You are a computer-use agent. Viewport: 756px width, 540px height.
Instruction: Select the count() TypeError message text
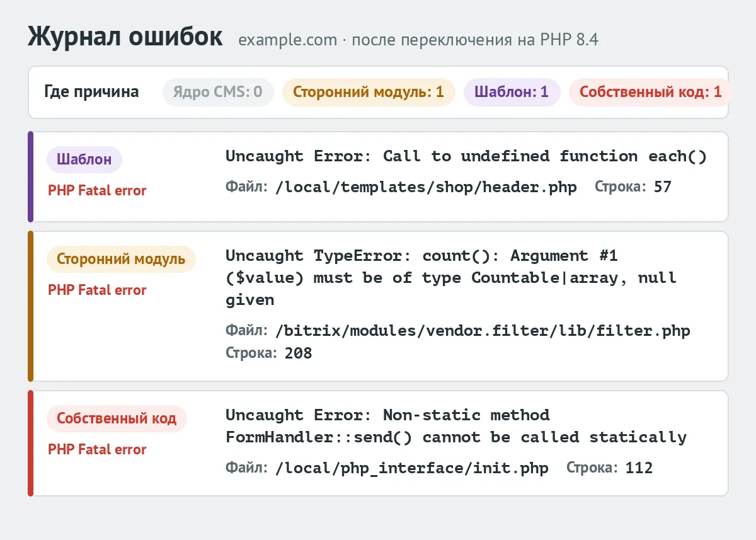[x=451, y=278]
